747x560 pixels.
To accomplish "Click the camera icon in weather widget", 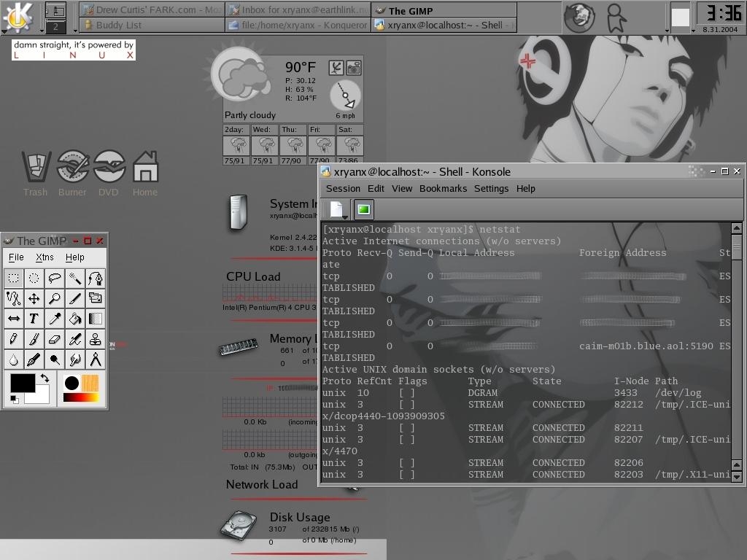I will [x=354, y=68].
